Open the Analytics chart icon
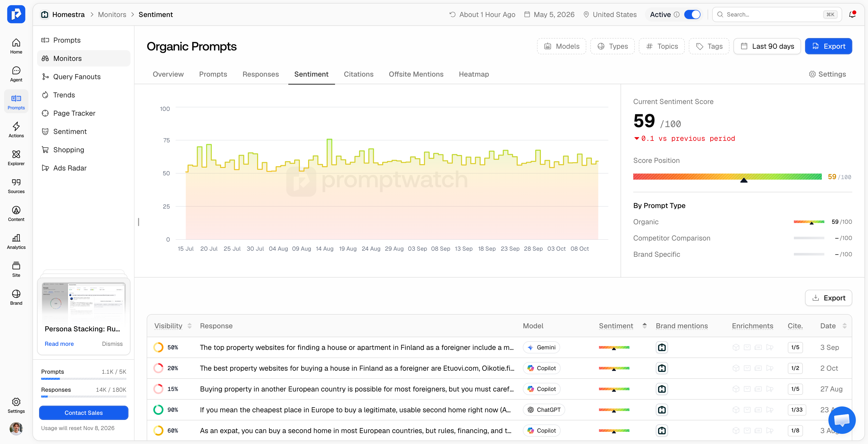 click(x=16, y=242)
